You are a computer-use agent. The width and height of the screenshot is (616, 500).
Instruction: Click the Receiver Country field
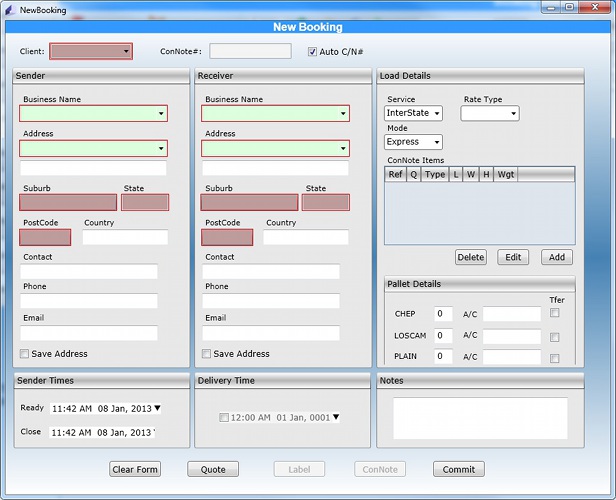coord(306,237)
